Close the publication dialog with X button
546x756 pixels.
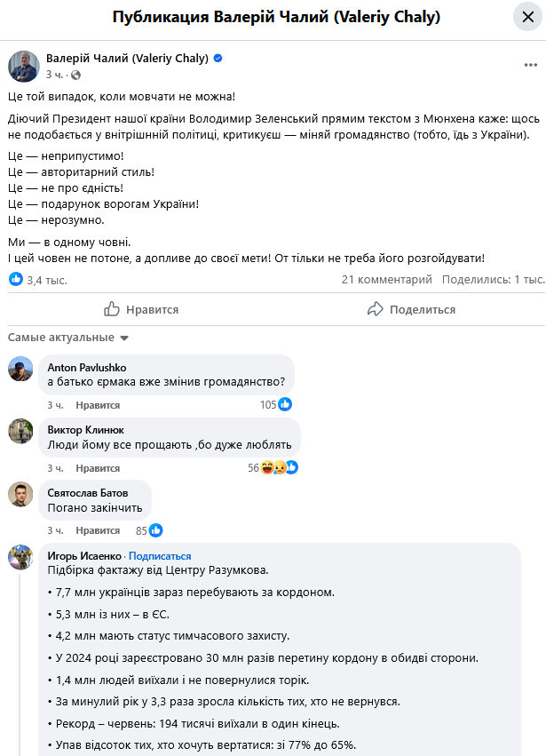click(x=523, y=18)
